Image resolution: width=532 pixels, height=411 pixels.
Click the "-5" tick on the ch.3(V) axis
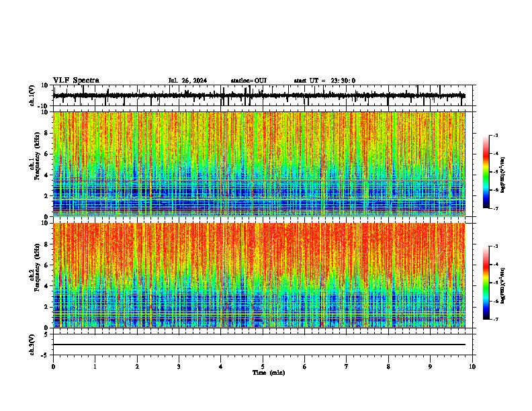(46, 355)
